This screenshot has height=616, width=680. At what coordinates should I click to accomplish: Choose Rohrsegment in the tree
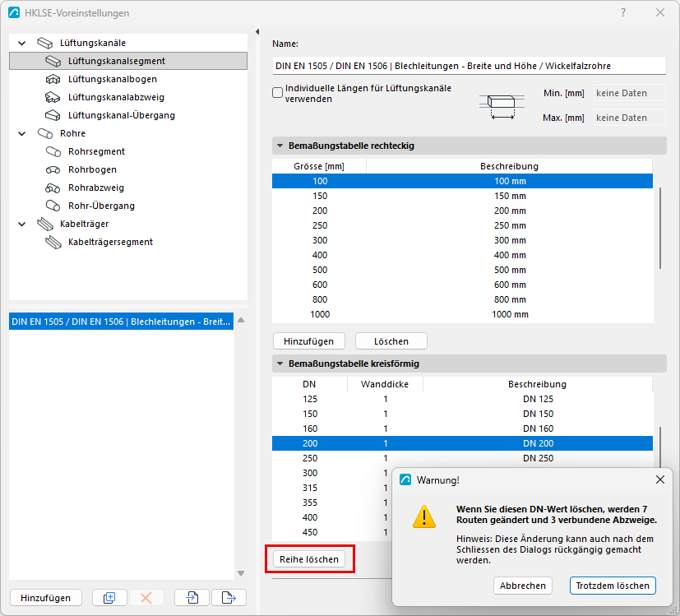tap(96, 151)
